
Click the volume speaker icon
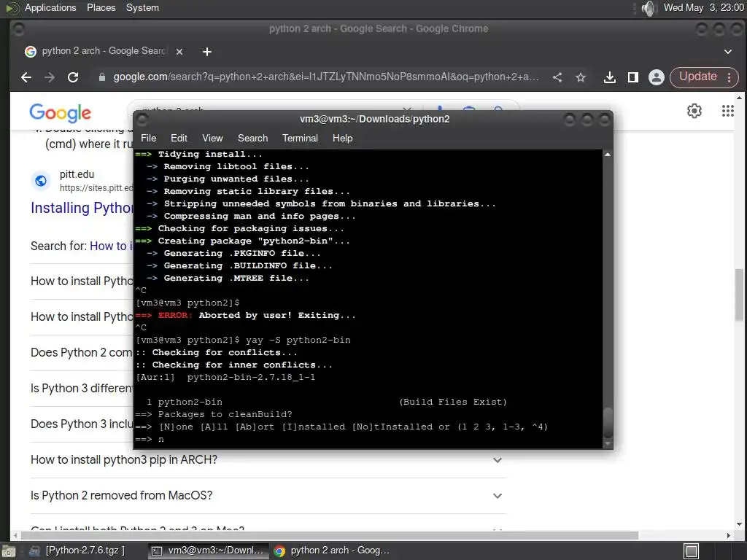pos(649,8)
